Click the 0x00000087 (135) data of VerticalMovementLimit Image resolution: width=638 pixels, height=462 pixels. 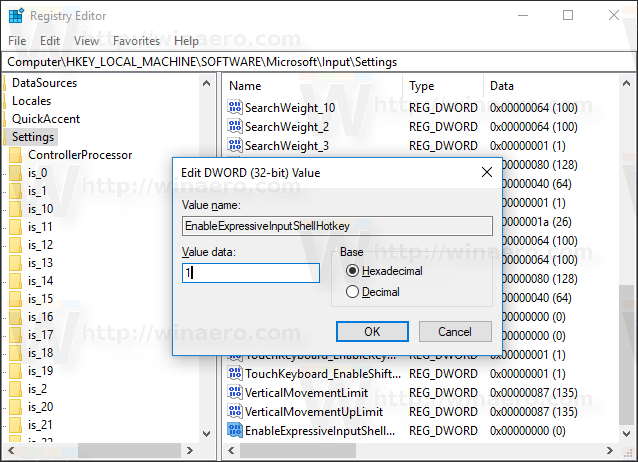click(533, 392)
